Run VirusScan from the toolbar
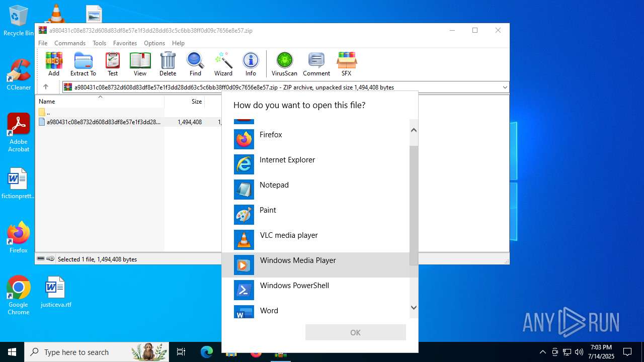The width and height of the screenshot is (644, 362). [284, 64]
